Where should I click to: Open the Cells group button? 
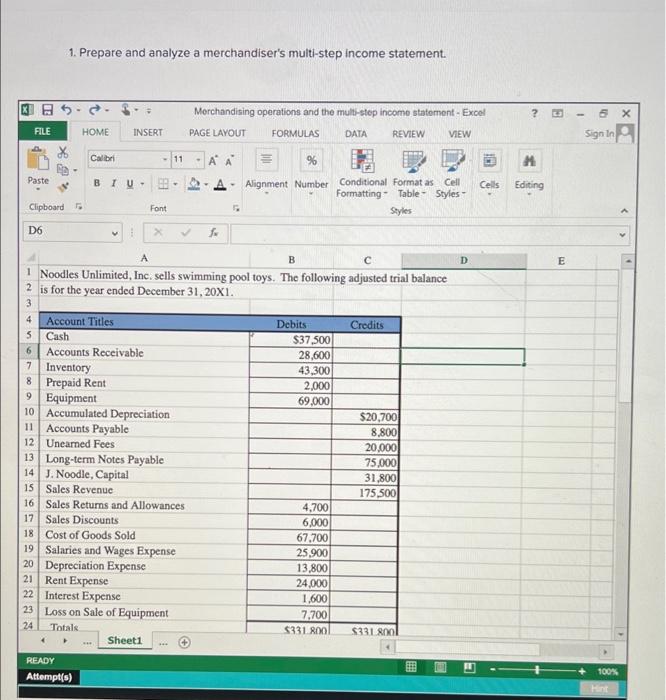489,172
